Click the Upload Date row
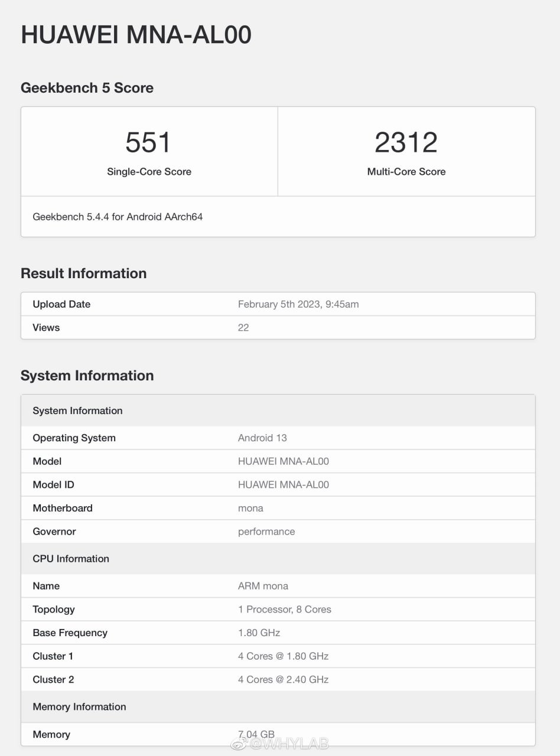560x756 pixels. (x=61, y=304)
